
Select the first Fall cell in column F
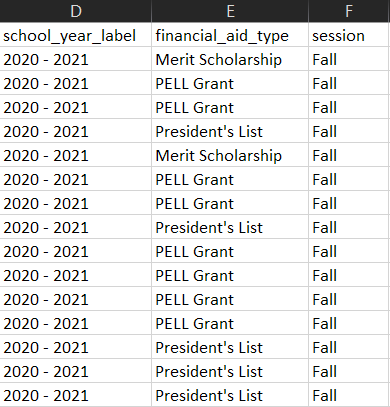click(x=349, y=59)
